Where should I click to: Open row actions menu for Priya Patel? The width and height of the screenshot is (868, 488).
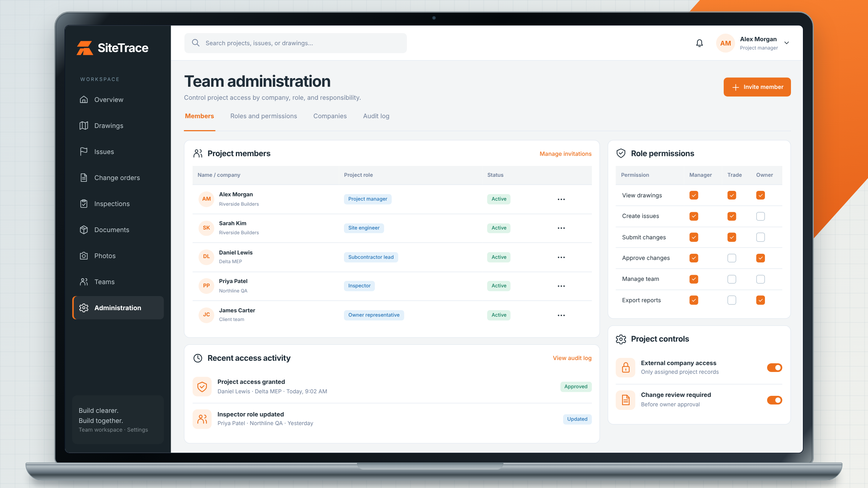pyautogui.click(x=561, y=286)
